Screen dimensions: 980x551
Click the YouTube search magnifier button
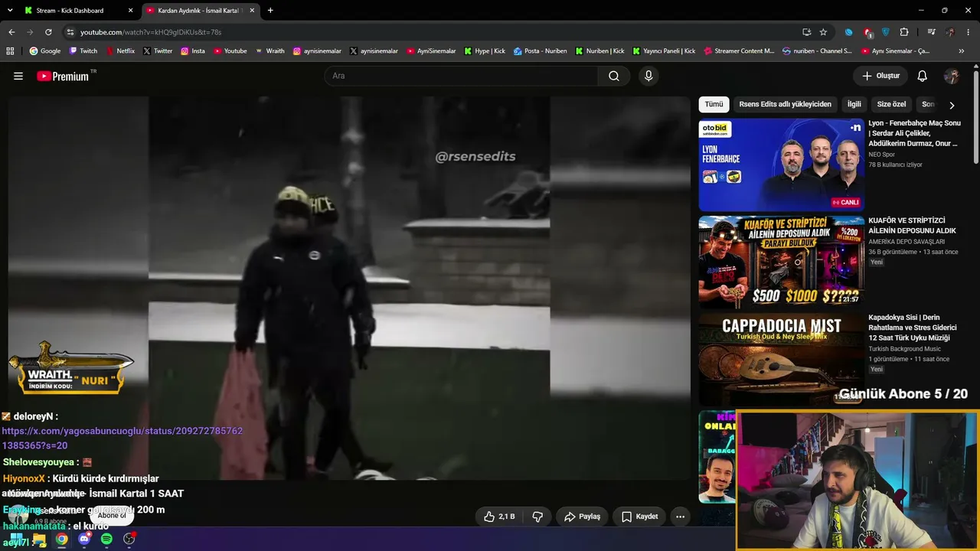[x=614, y=76]
